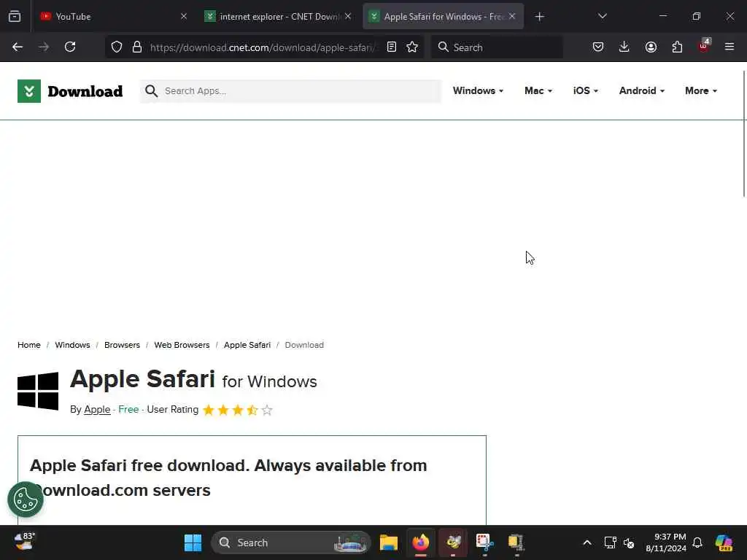
Task: Go to Home breadcrumb link
Action: coord(29,345)
